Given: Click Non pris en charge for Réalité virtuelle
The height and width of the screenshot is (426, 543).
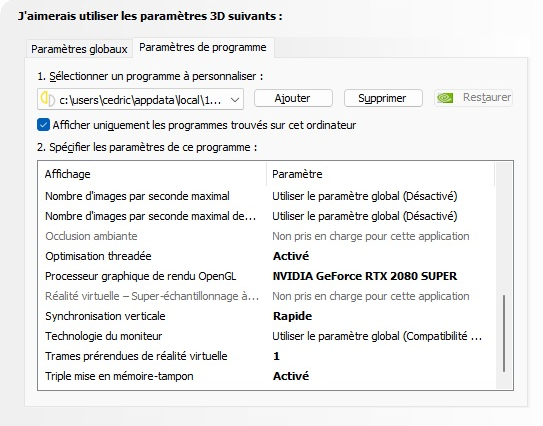Looking at the screenshot, I should pos(371,296).
